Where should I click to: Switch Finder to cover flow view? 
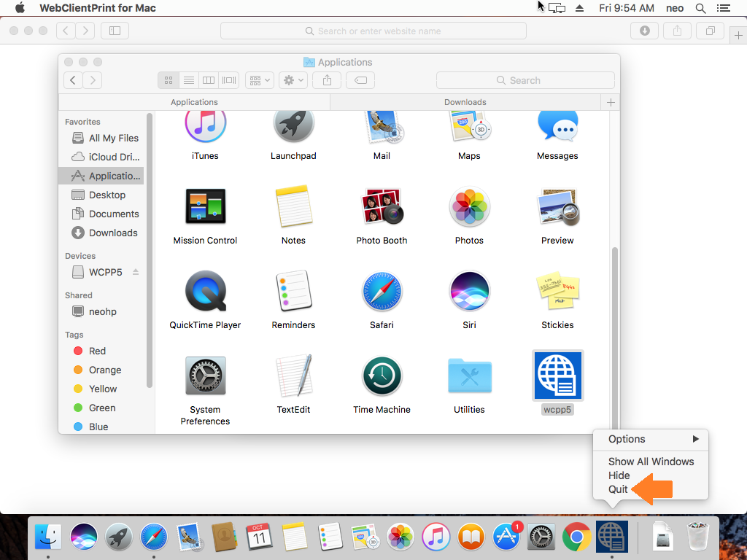228,80
